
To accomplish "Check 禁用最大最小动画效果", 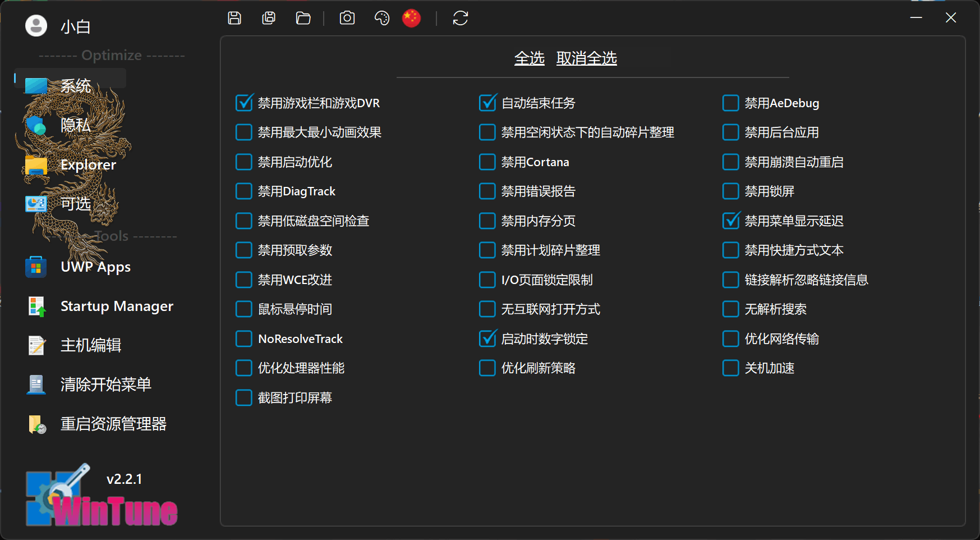I will pyautogui.click(x=243, y=132).
